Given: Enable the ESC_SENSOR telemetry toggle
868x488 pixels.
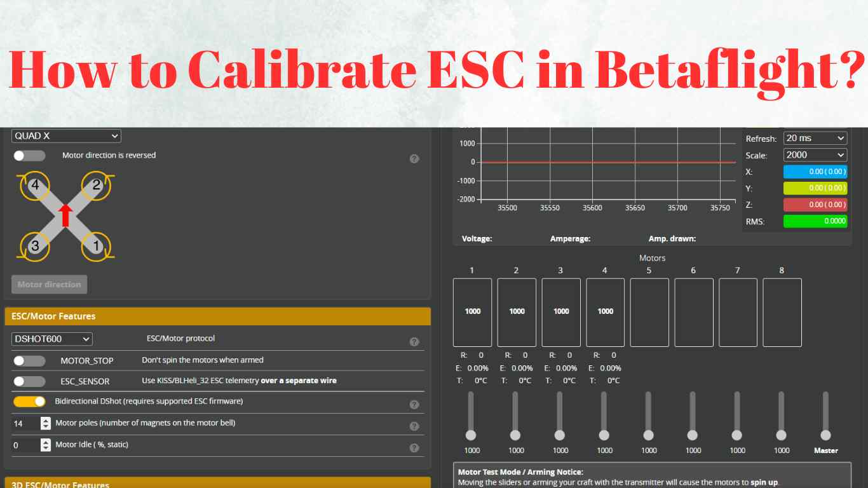Looking at the screenshot, I should (x=29, y=381).
